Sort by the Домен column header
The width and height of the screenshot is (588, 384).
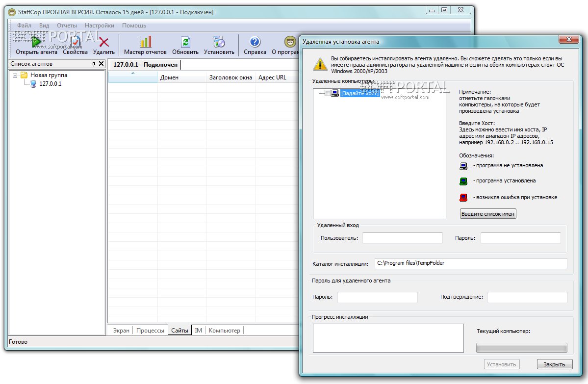pyautogui.click(x=182, y=77)
